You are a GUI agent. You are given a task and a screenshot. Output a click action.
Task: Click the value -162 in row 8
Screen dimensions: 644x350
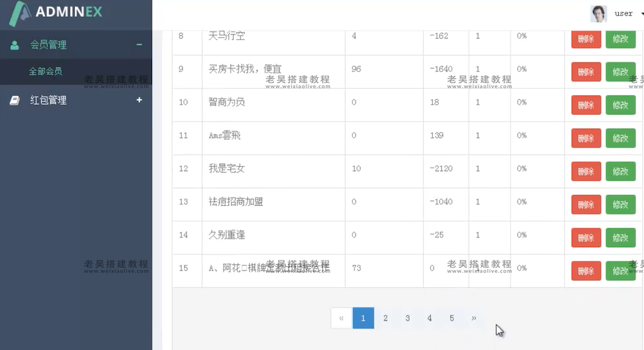point(439,35)
